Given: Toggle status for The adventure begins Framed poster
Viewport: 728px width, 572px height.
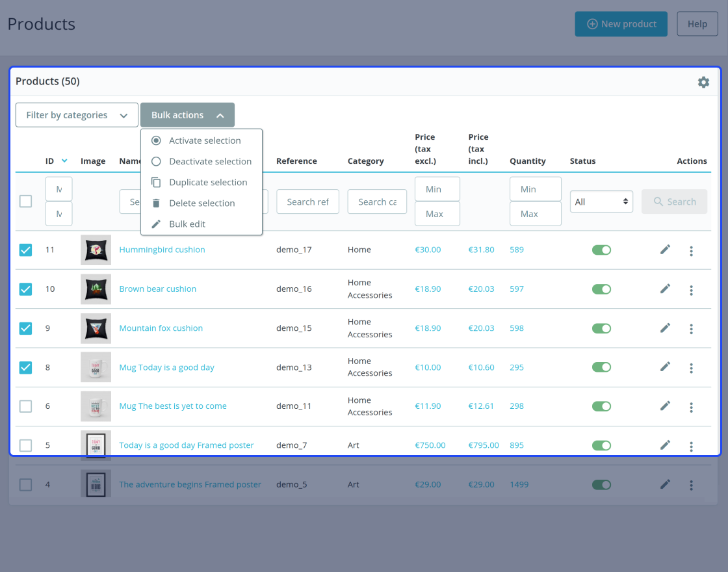Looking at the screenshot, I should pos(601,485).
